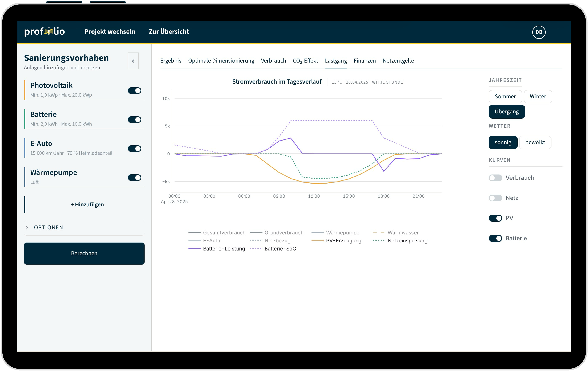The image size is (588, 371).
Task: Open the Optimale Dimensionierung tab
Action: coord(221,61)
